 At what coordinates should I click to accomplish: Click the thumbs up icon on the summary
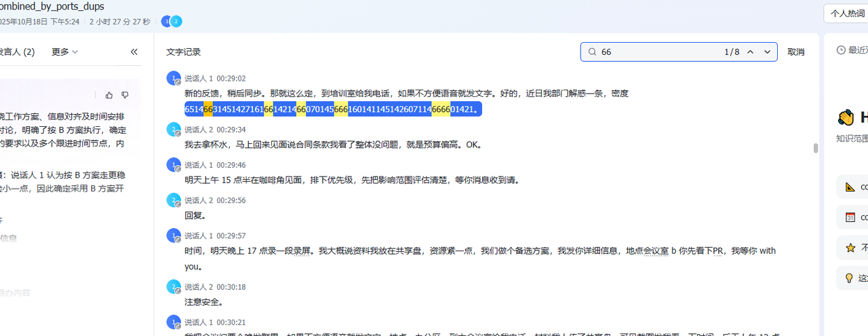(x=109, y=96)
